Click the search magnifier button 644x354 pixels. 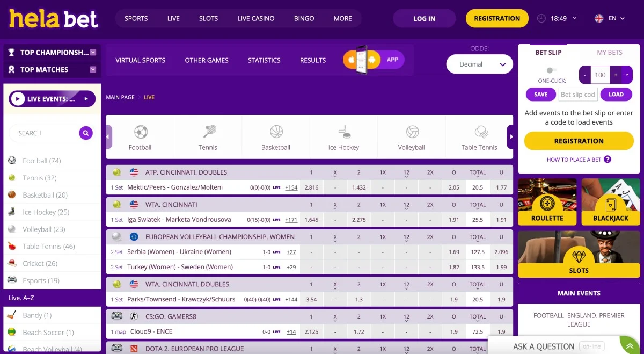click(86, 133)
